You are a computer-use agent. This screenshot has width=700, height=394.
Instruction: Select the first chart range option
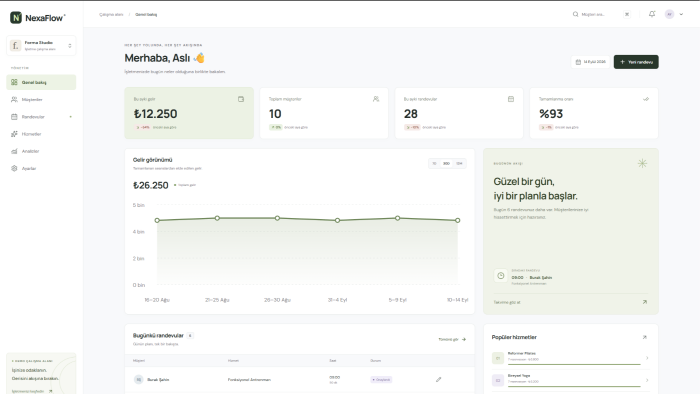434,164
